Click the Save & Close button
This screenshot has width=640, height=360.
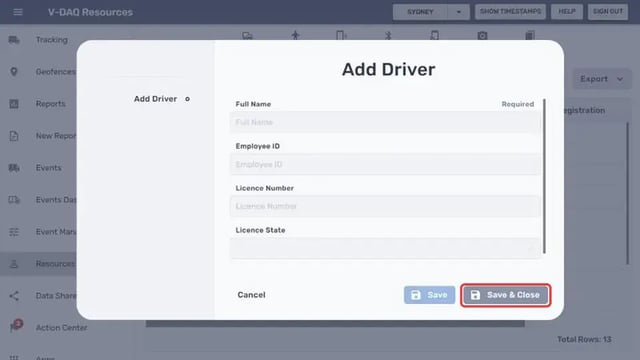tap(505, 295)
